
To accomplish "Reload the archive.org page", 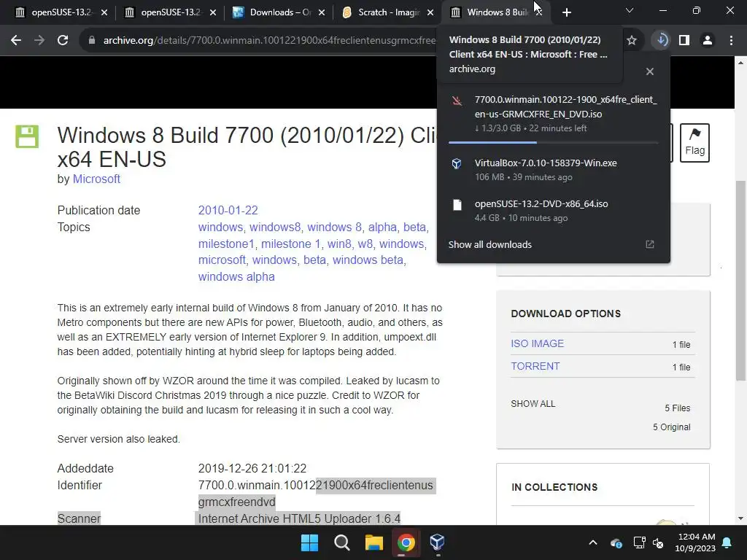I will point(63,41).
